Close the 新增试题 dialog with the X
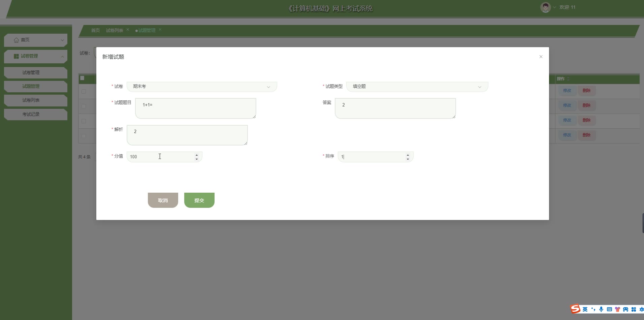This screenshot has width=644, height=320. (x=541, y=57)
